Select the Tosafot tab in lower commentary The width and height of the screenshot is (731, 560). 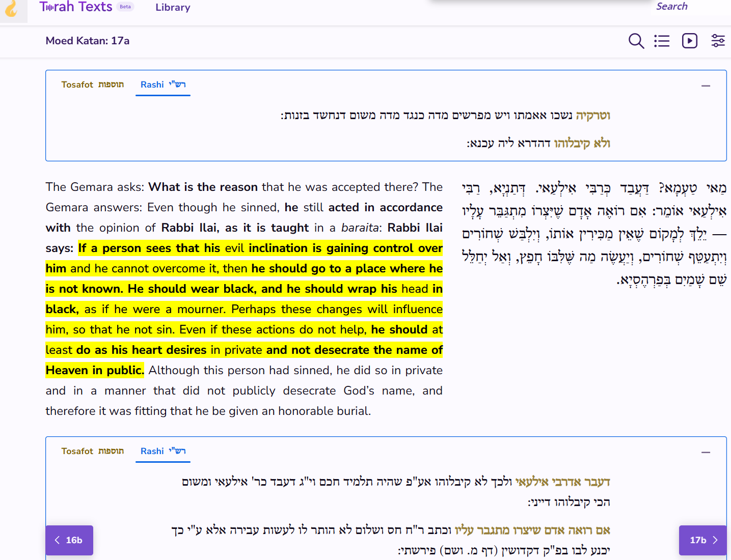pyautogui.click(x=93, y=451)
